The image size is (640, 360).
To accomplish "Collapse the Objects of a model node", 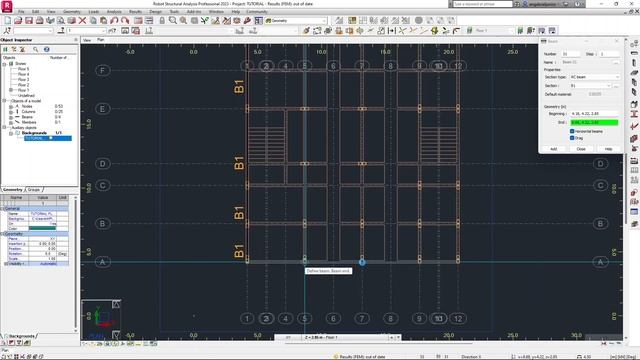I will (x=4, y=101).
